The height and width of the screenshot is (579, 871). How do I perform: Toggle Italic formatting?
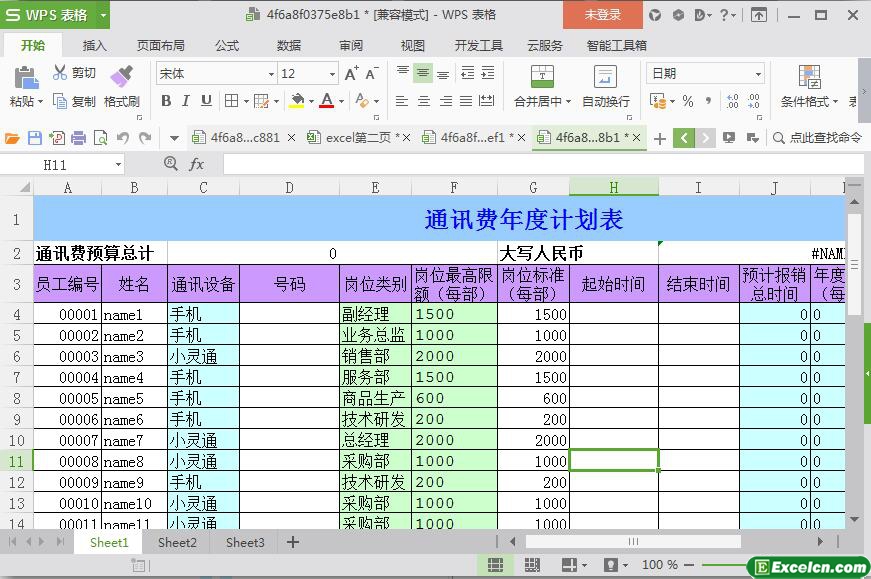coord(186,101)
